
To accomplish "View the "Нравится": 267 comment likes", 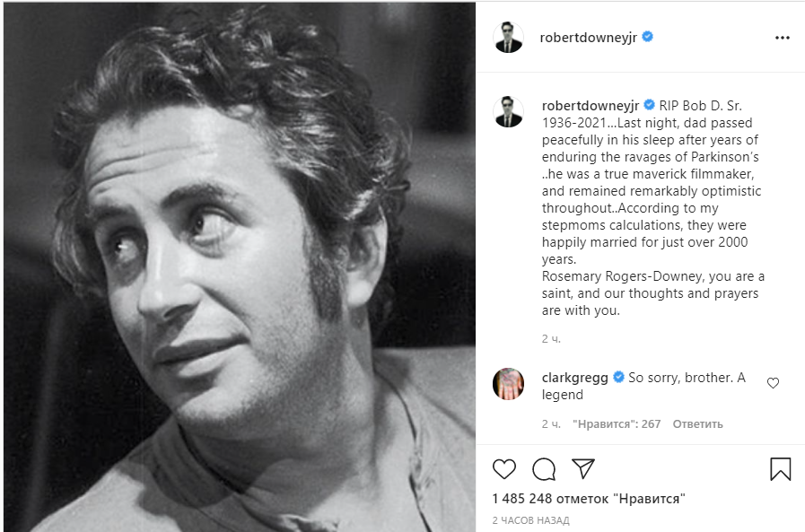I will tap(616, 423).
